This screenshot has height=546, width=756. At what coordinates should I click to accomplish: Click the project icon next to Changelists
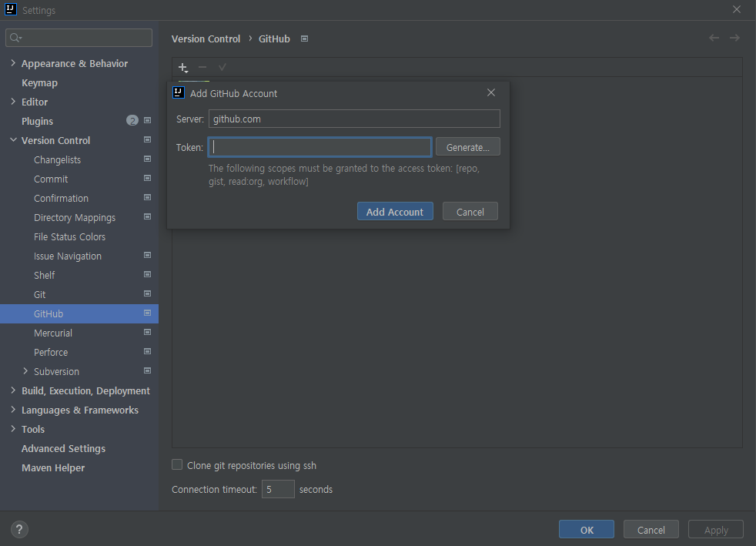point(148,159)
